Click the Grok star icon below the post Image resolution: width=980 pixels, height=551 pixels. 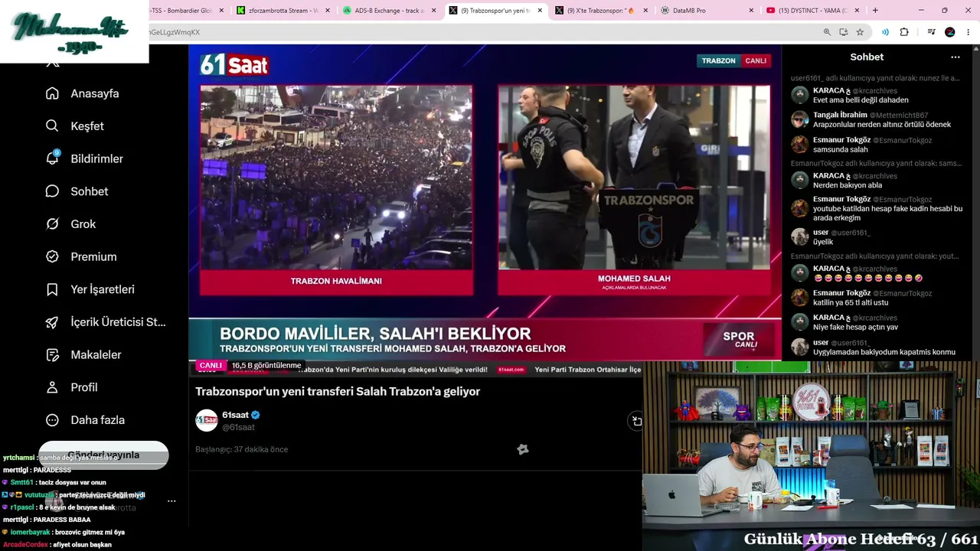tap(522, 449)
